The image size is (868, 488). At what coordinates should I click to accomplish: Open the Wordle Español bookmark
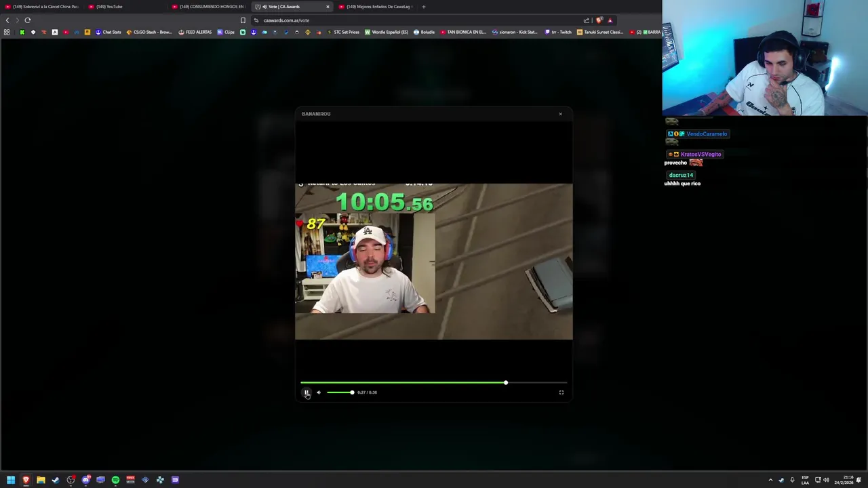coord(387,32)
